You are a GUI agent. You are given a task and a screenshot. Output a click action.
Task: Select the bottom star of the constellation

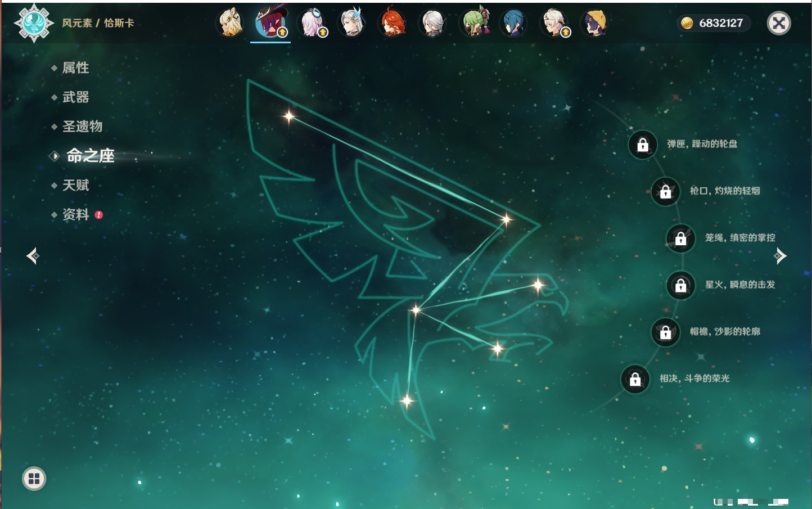click(407, 400)
